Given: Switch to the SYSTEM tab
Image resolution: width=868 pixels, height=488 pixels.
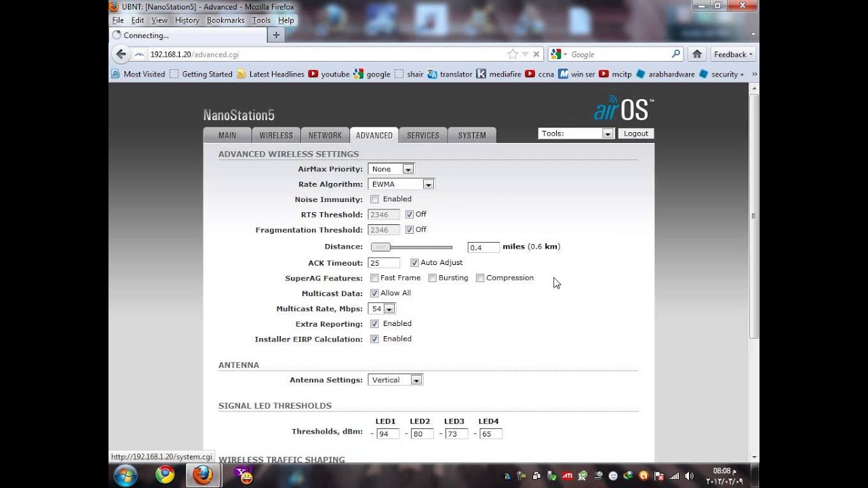Looking at the screenshot, I should (472, 136).
